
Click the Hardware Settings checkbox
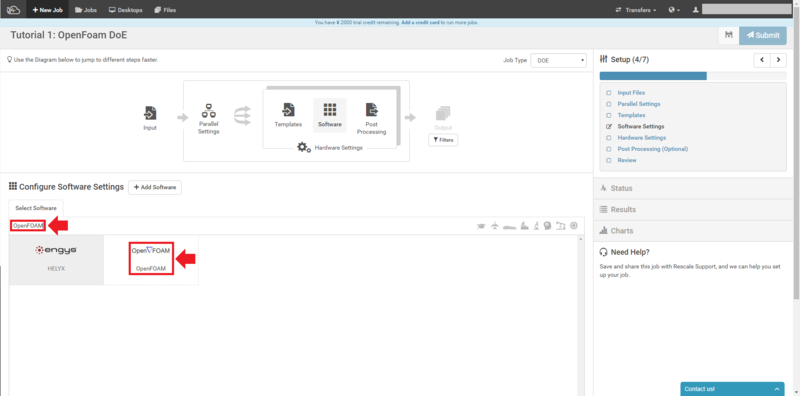[608, 138]
